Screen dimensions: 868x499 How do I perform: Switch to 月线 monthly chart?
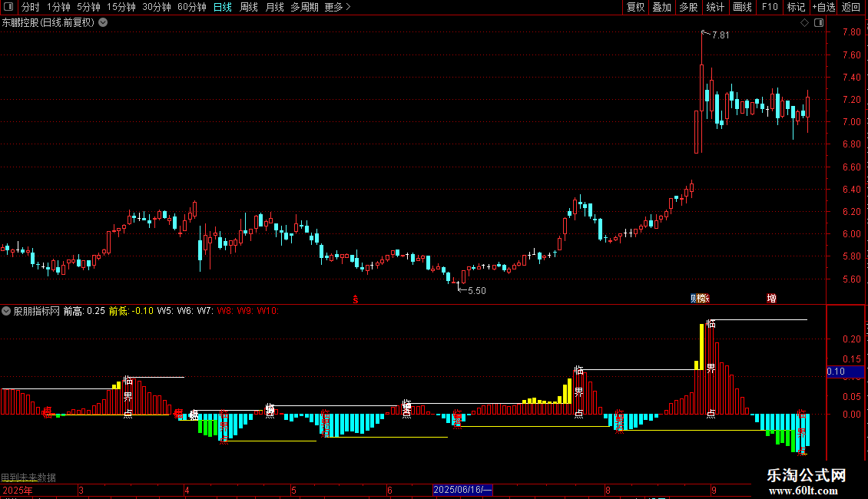[x=274, y=7]
